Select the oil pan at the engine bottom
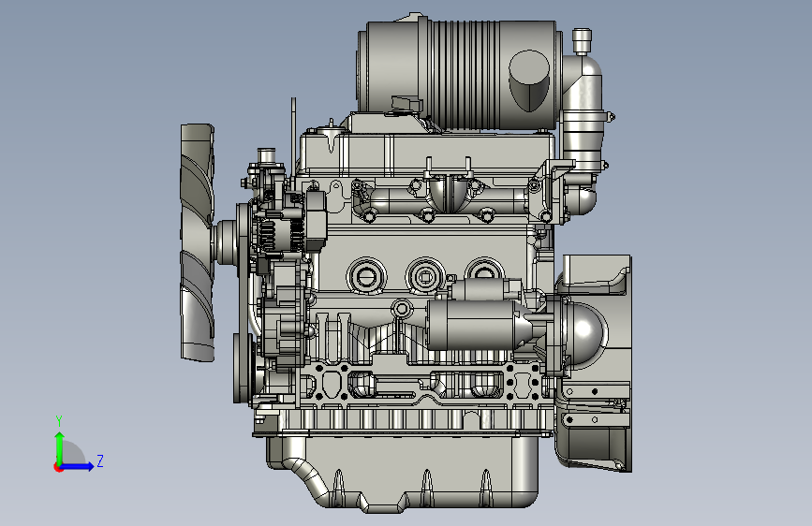812x526 pixels. coord(404,474)
